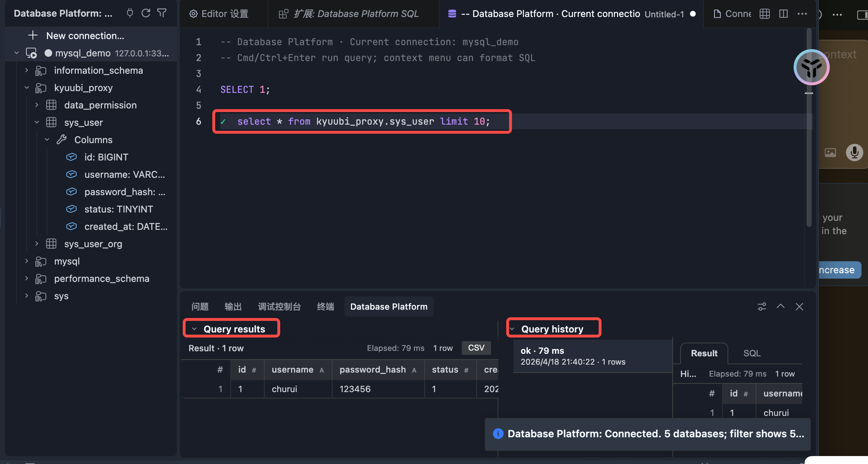Select the username: VARC... column item
This screenshot has height=464, width=868.
pos(125,174)
